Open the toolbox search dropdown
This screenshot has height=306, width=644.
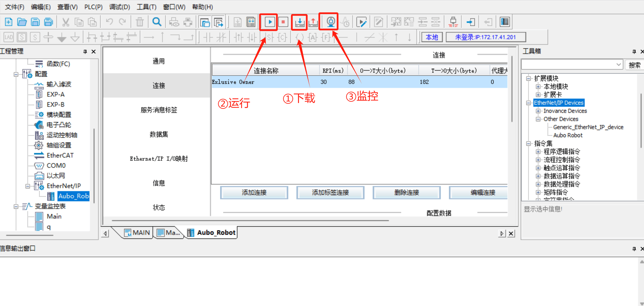pyautogui.click(x=619, y=64)
